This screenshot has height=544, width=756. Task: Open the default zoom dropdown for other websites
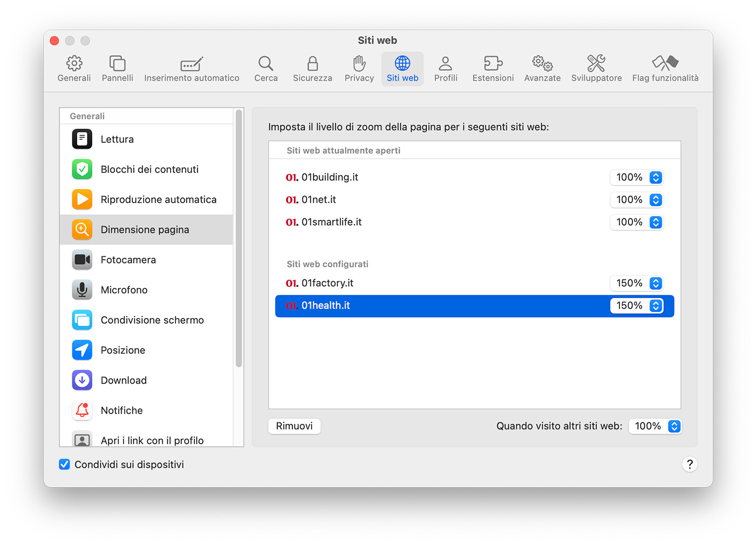point(655,426)
